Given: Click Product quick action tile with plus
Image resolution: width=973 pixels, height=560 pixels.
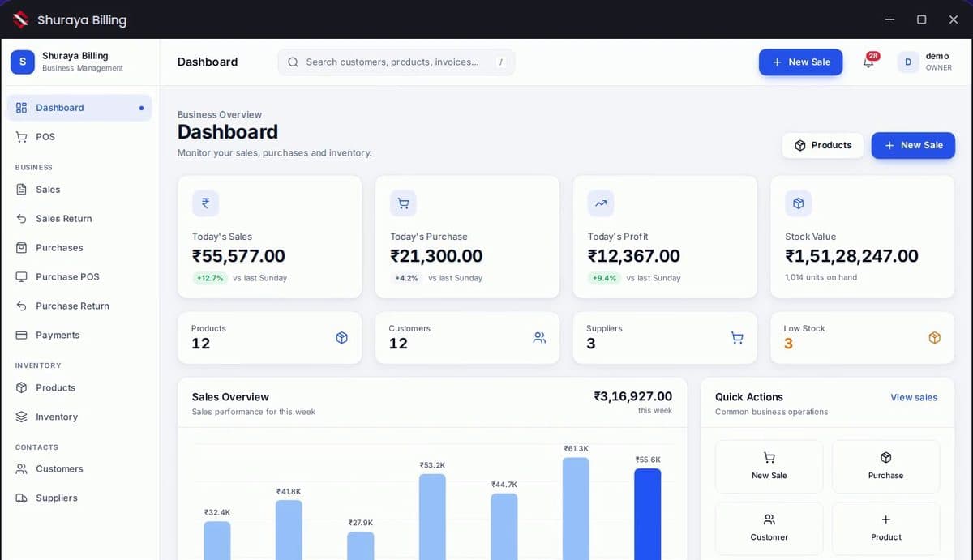Looking at the screenshot, I should tap(885, 528).
